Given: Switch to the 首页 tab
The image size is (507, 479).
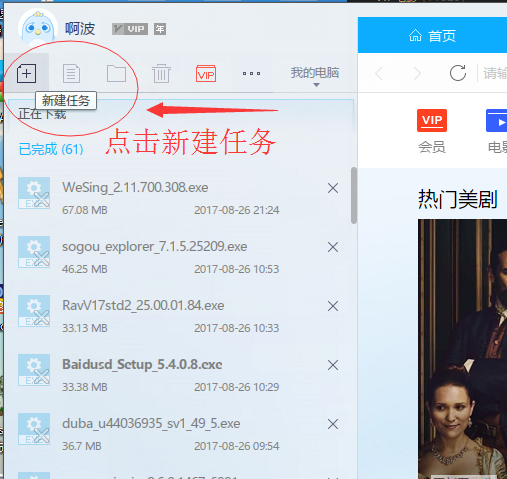Looking at the screenshot, I should pyautogui.click(x=432, y=35).
